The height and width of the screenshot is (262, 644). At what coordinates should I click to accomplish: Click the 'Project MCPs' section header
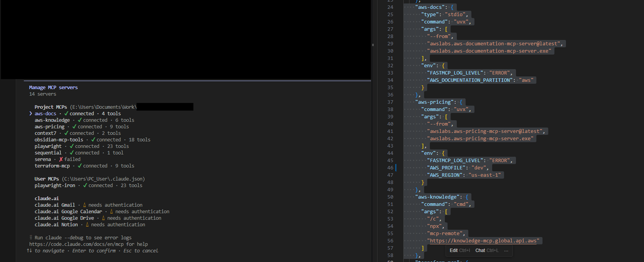[51, 107]
